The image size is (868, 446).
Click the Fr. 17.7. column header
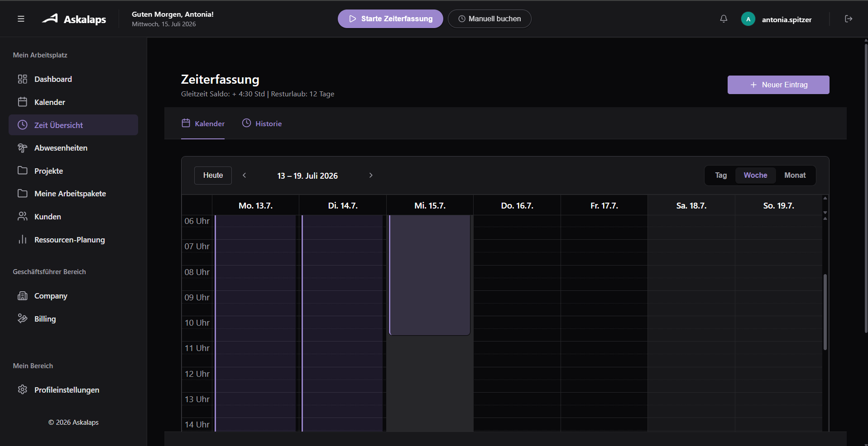point(604,206)
